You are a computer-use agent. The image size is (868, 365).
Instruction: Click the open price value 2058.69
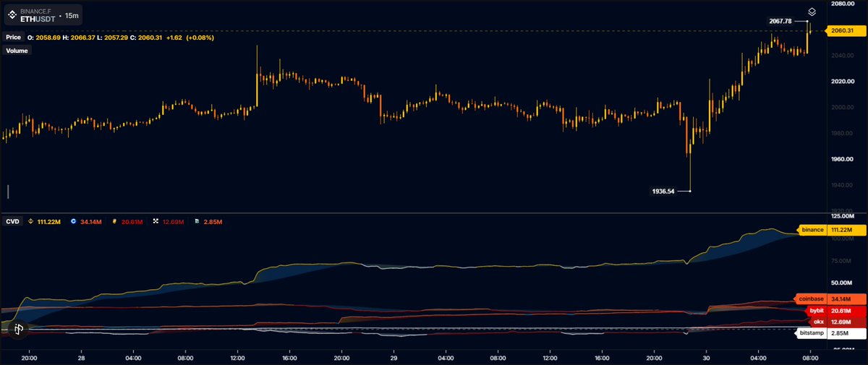click(x=48, y=37)
